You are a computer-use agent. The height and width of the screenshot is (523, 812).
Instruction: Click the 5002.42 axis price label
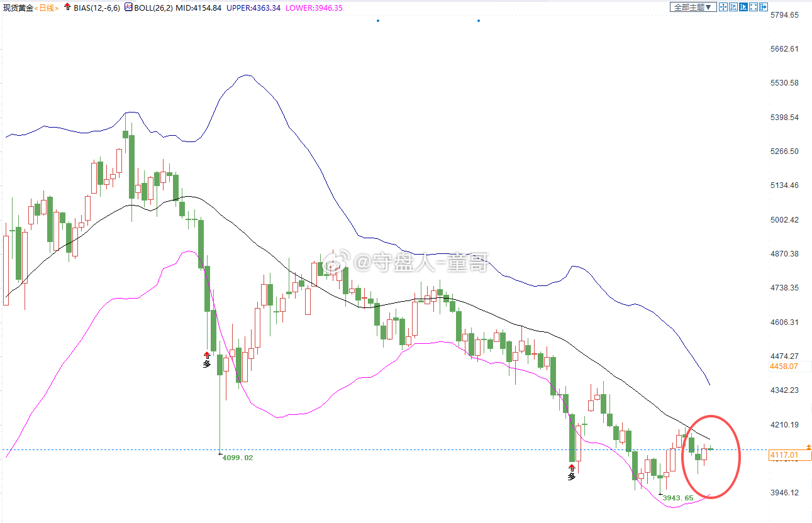(x=784, y=219)
